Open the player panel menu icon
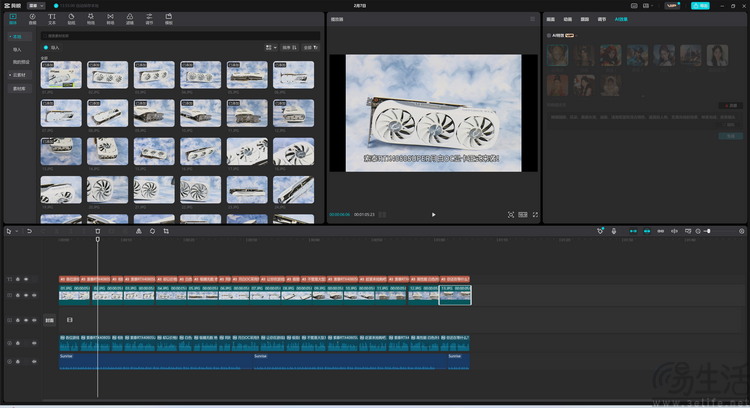 click(x=532, y=19)
